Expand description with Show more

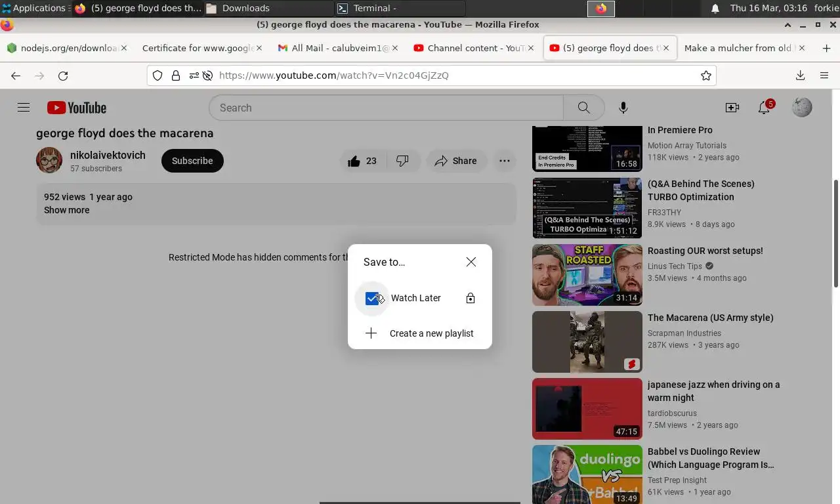66,210
